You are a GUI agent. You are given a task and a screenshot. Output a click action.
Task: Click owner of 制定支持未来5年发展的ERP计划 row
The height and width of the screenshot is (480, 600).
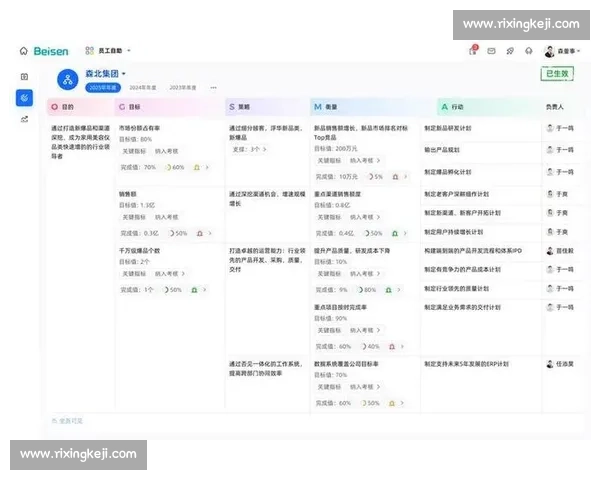pyautogui.click(x=560, y=364)
